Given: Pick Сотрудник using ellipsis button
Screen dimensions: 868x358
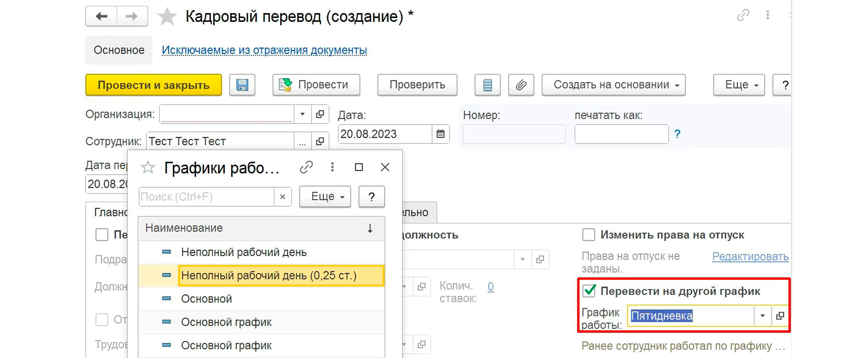Looking at the screenshot, I should [303, 142].
